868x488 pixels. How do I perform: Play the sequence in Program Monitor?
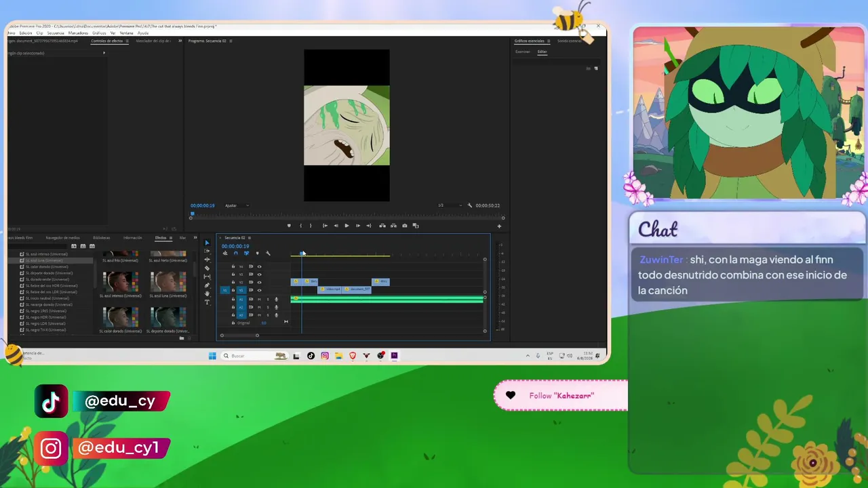tap(347, 226)
